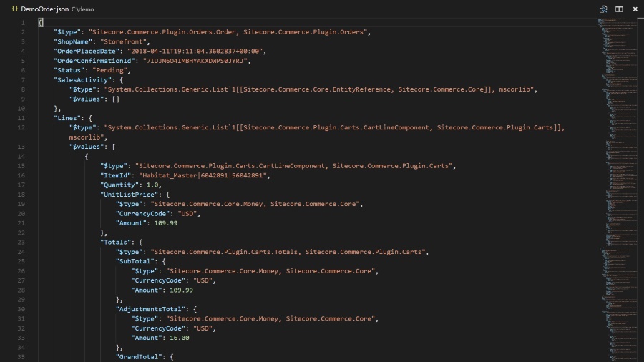Click the "mscorlib" continuation text under line 12
The height and width of the screenshot is (362, 644).
87,137
